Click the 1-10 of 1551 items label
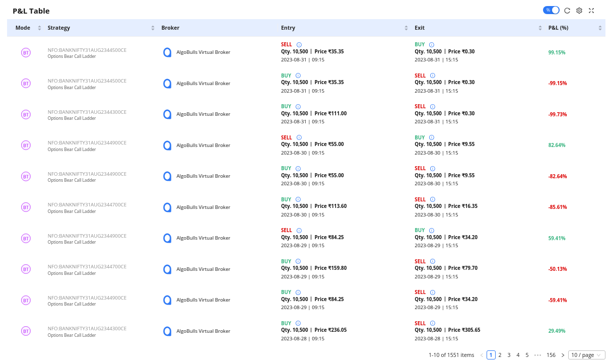The width and height of the screenshot is (611, 364). tap(451, 355)
